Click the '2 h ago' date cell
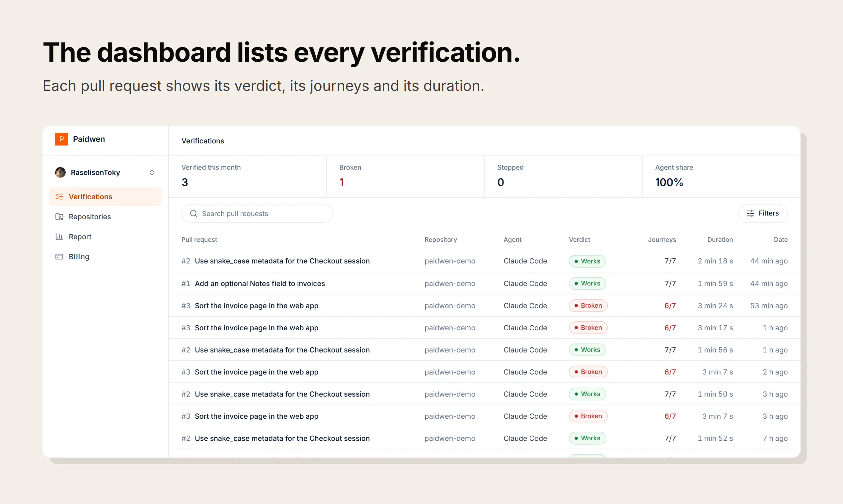The width and height of the screenshot is (843, 504). [775, 372]
